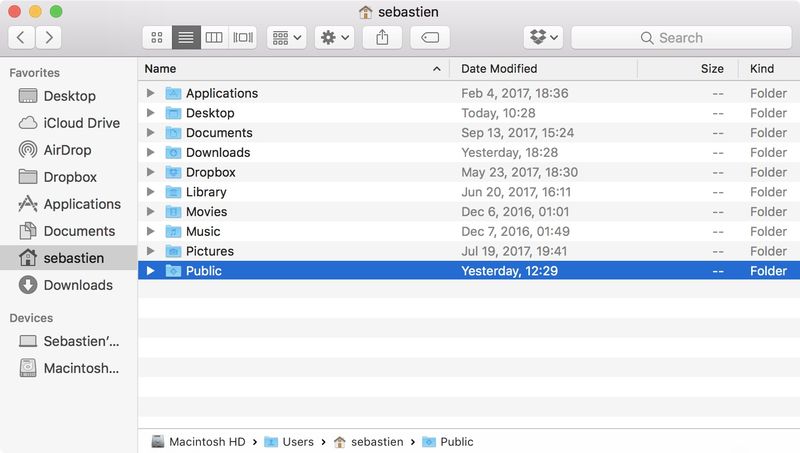Sort by the Kind column header
Screen dimensions: 800x453
click(769, 69)
